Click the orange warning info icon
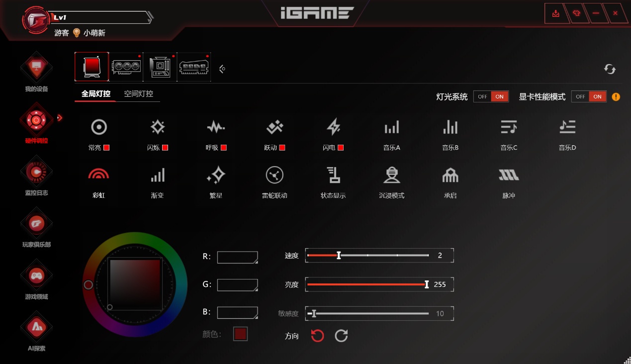Image resolution: width=631 pixels, height=364 pixels. [x=616, y=97]
